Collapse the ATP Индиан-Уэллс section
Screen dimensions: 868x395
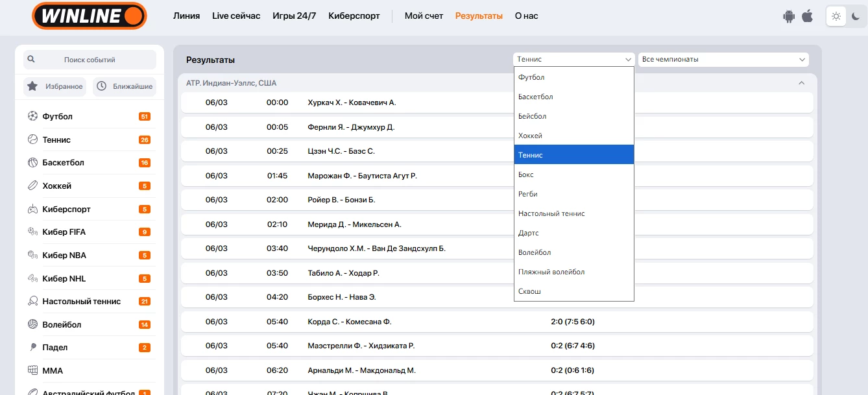801,83
